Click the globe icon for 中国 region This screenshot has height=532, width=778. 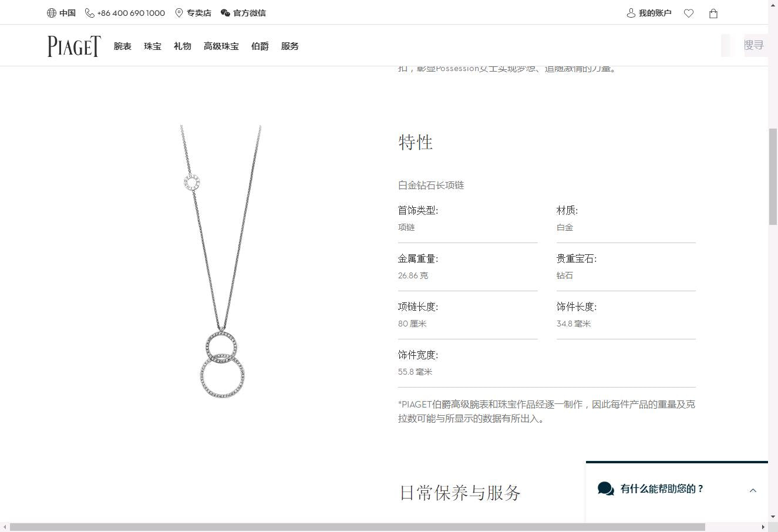(52, 13)
